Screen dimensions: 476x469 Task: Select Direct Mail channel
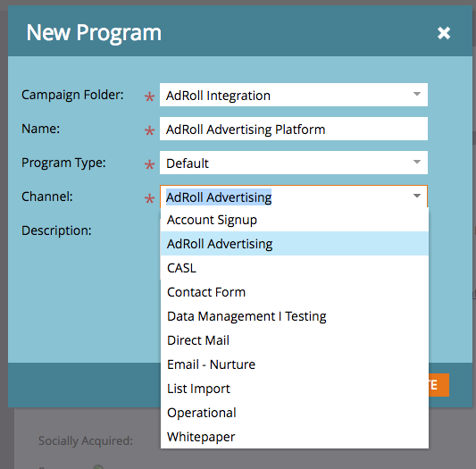295,340
